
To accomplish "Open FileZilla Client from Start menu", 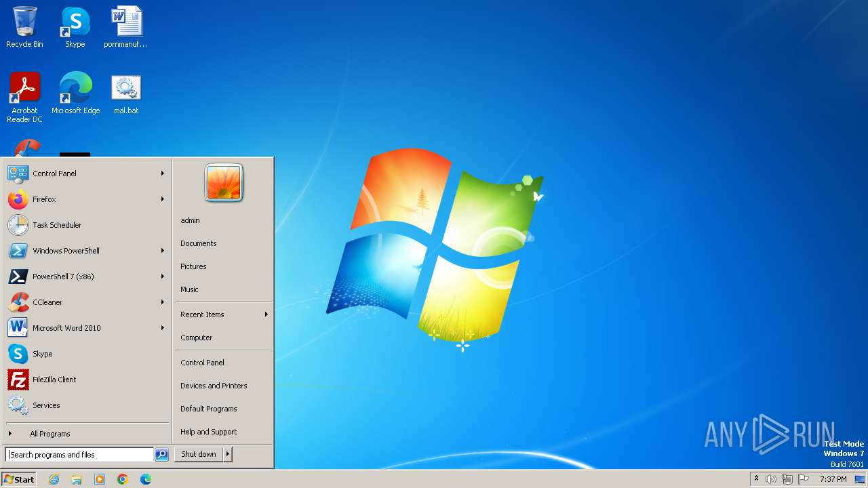I will click(86, 380).
